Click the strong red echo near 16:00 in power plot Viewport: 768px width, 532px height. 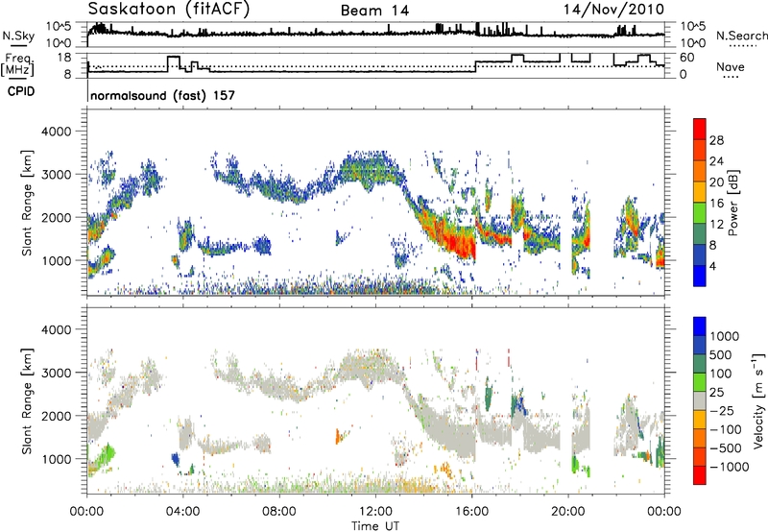(x=462, y=245)
